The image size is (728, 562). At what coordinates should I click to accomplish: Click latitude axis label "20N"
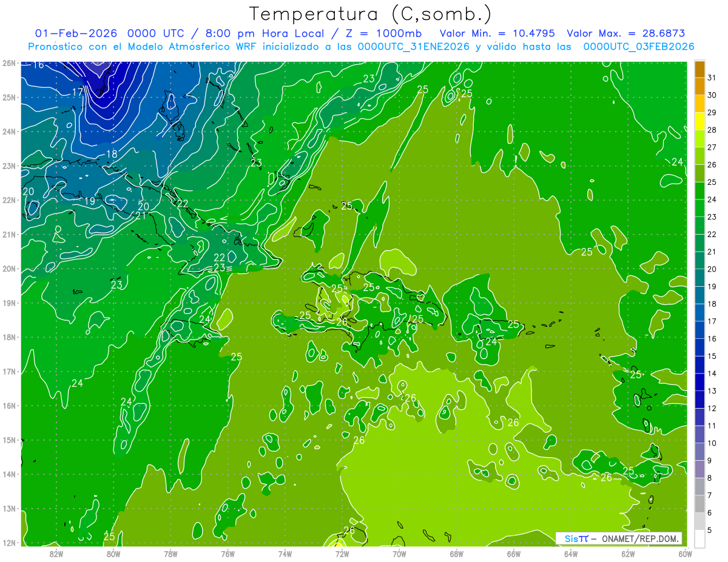click(x=8, y=269)
